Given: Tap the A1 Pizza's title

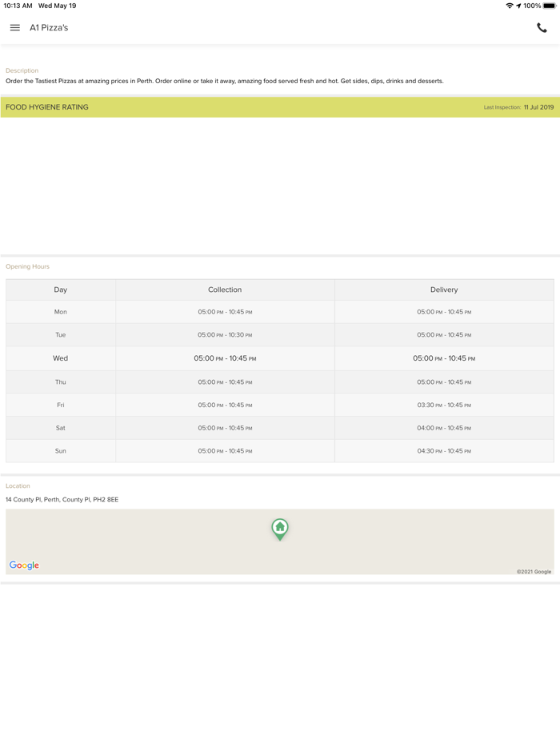Looking at the screenshot, I should point(49,28).
